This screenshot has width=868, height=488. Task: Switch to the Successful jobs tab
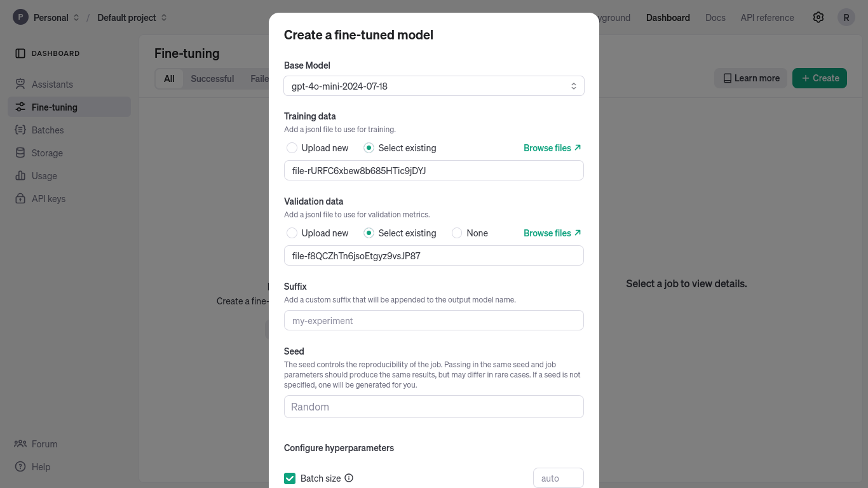point(212,78)
